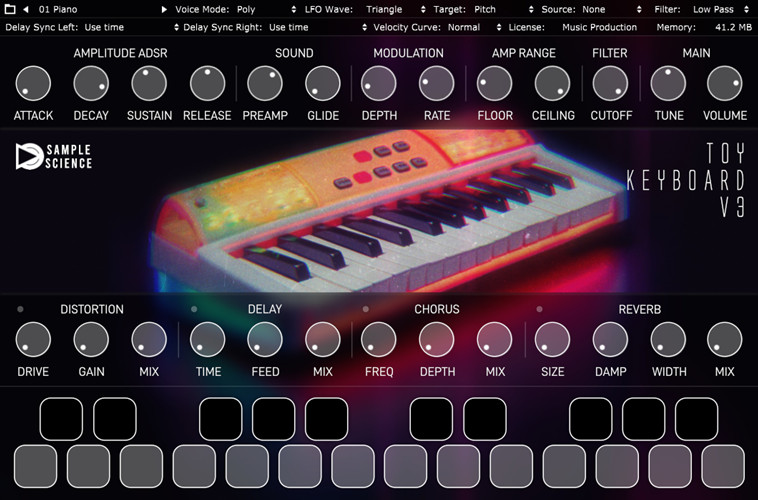Go to previous preset arrow
Viewport: 758px width, 500px height.
26,9
